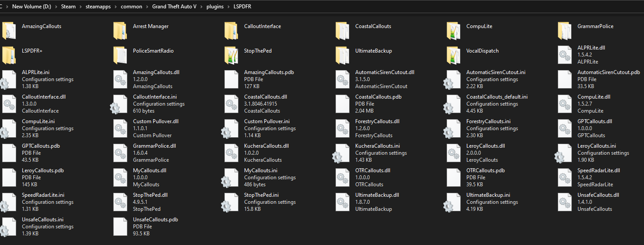Open the CoastalCallouts folder icon

342,30
